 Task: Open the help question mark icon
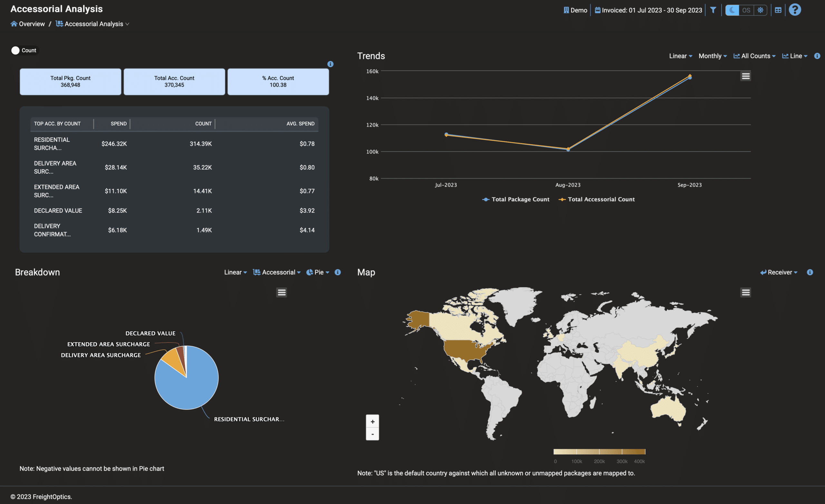tap(795, 10)
